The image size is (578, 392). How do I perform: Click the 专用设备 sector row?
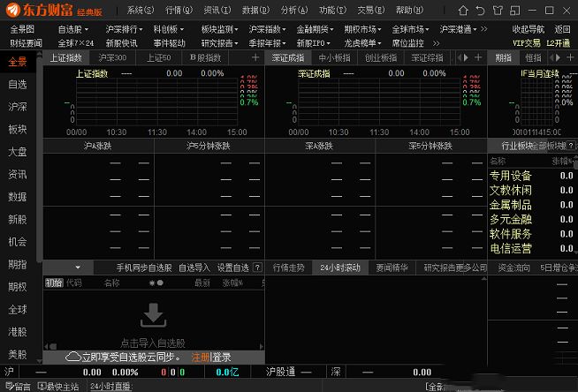531,176
